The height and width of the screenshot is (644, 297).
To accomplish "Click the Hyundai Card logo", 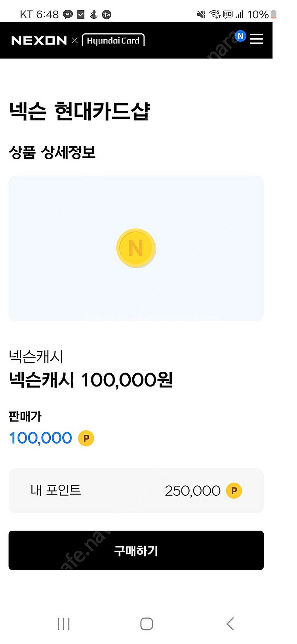I will (113, 40).
